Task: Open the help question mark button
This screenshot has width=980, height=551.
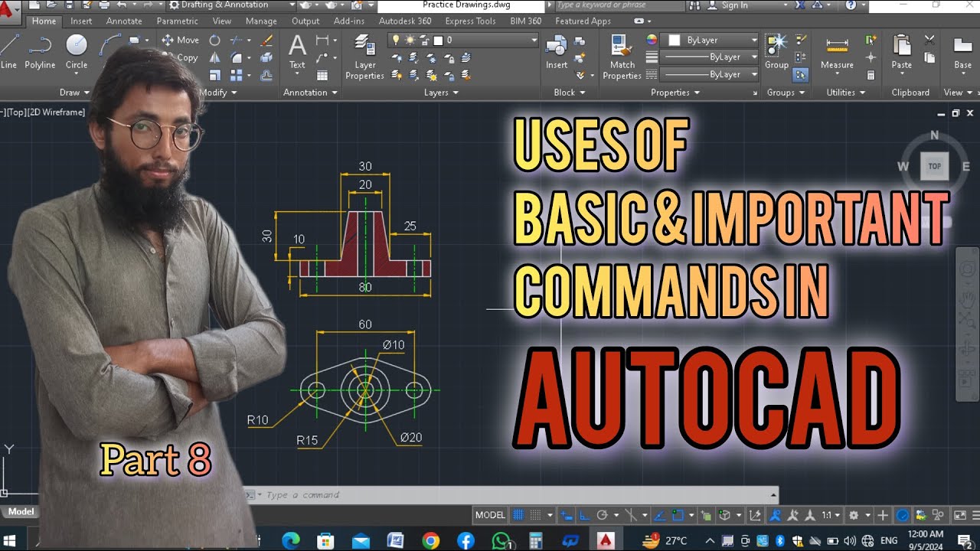Action: (851, 5)
